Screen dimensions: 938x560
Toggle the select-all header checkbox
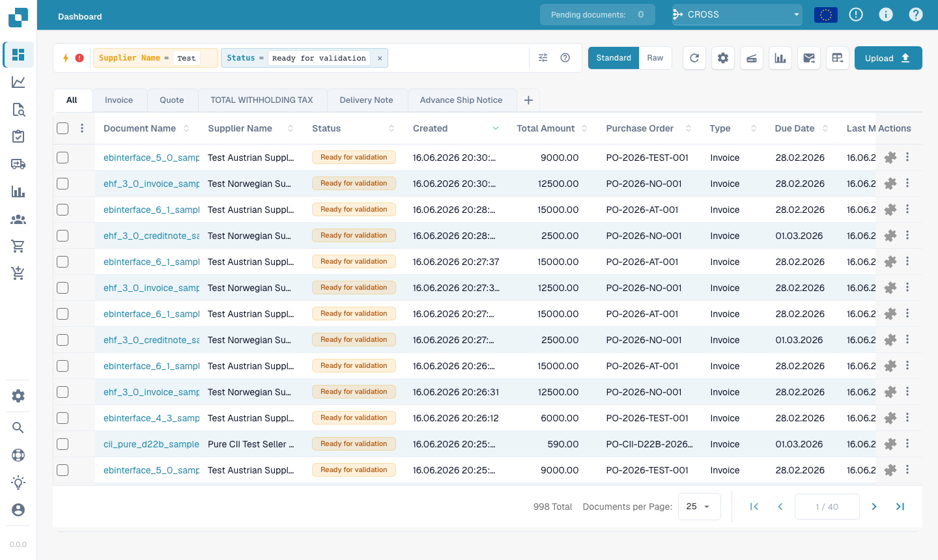pos(63,128)
